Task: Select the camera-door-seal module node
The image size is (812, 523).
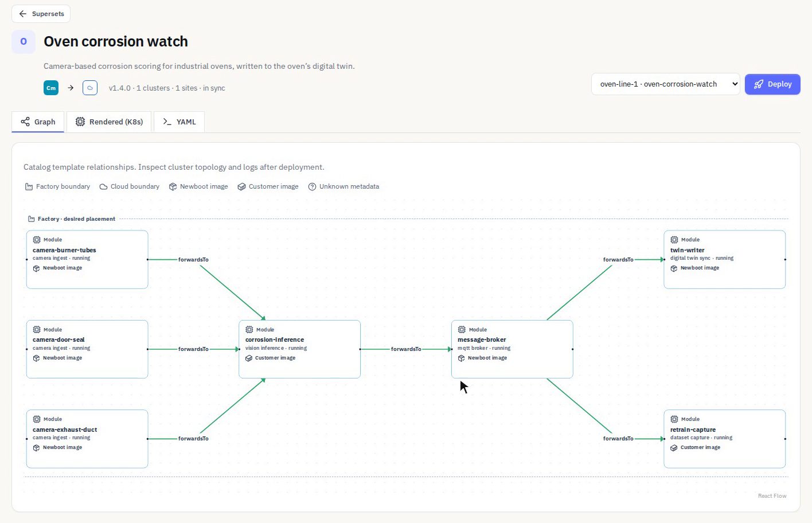Action: coord(87,349)
